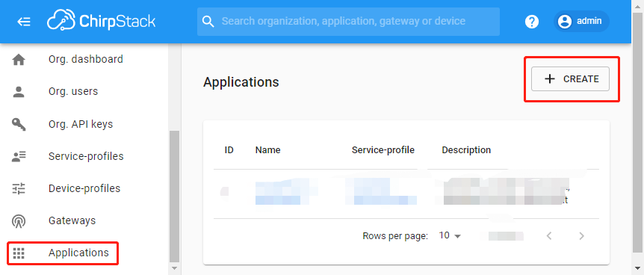644x275 pixels.
Task: Open the Rows per page dropdown
Action: (x=450, y=236)
